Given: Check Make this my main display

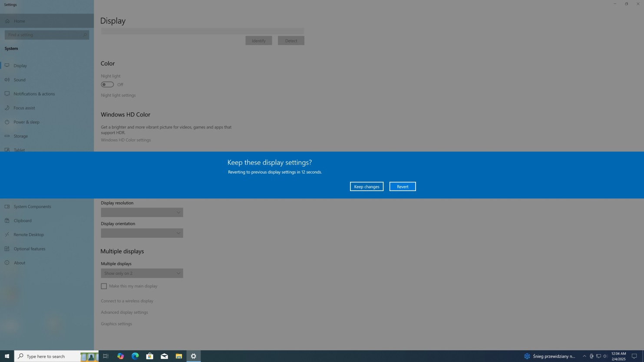Looking at the screenshot, I should point(104,286).
